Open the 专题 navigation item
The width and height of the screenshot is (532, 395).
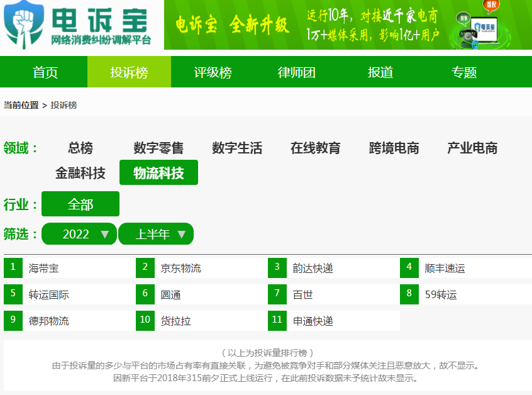(464, 72)
